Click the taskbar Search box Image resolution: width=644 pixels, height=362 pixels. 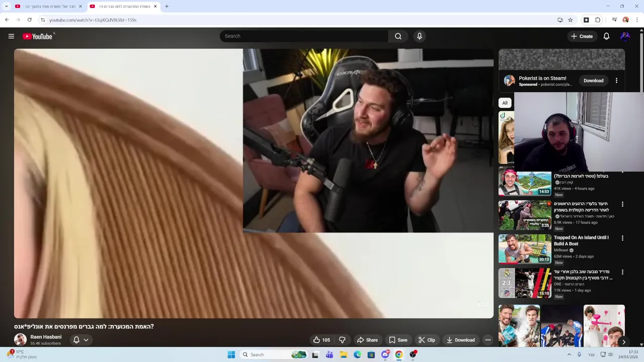tap(273, 354)
